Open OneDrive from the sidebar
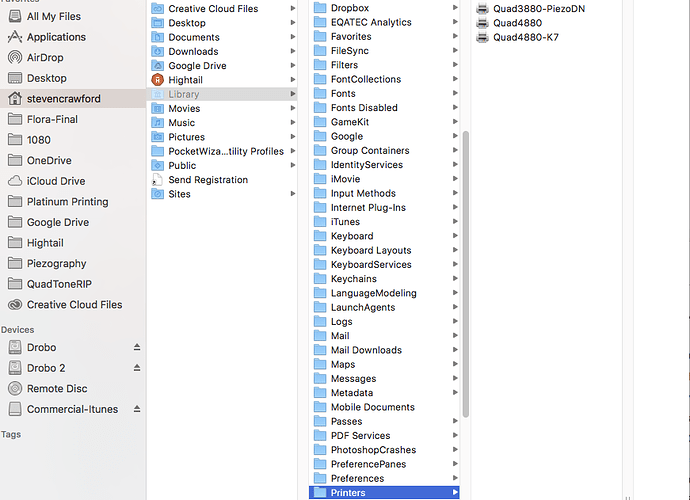The image size is (690, 500). [49, 160]
